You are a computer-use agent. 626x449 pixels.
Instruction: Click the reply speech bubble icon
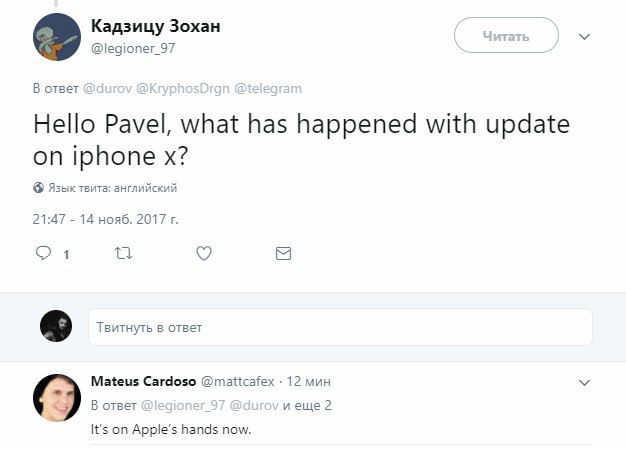pos(43,254)
